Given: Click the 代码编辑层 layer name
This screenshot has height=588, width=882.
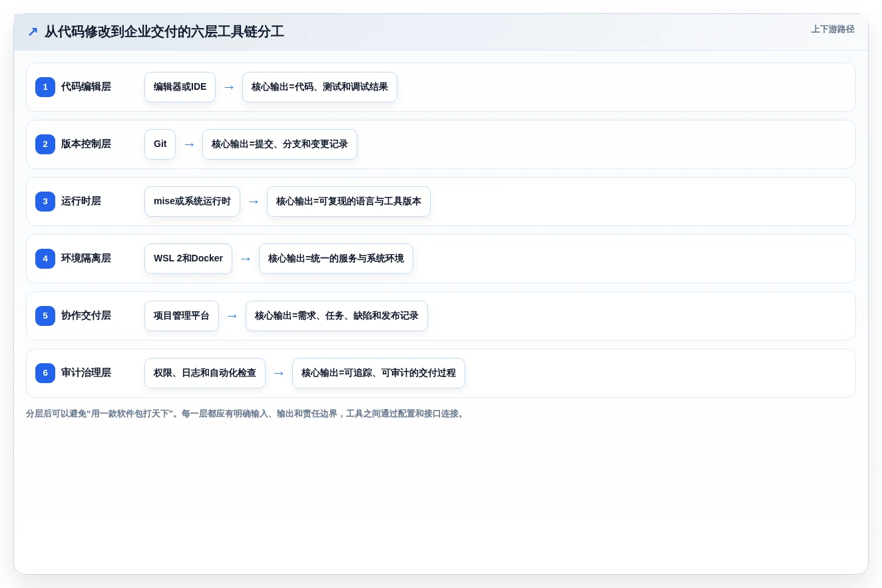Looking at the screenshot, I should point(86,87).
